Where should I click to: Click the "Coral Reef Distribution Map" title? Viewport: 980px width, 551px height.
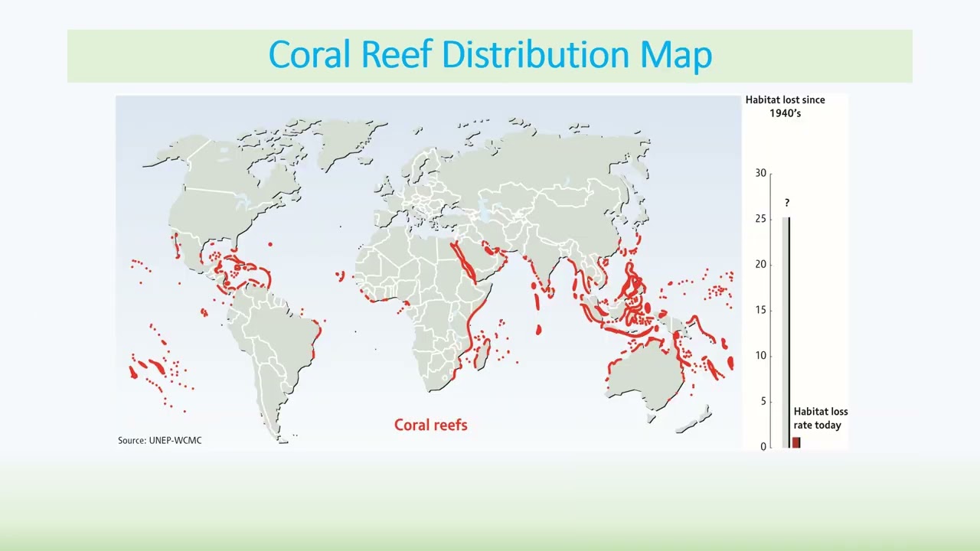pyautogui.click(x=490, y=54)
